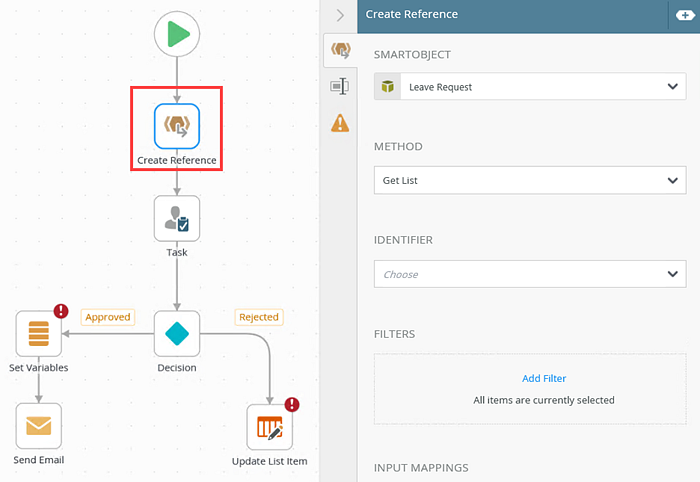700x482 pixels.
Task: Click the toggle icon in panel header
Action: pos(685,16)
